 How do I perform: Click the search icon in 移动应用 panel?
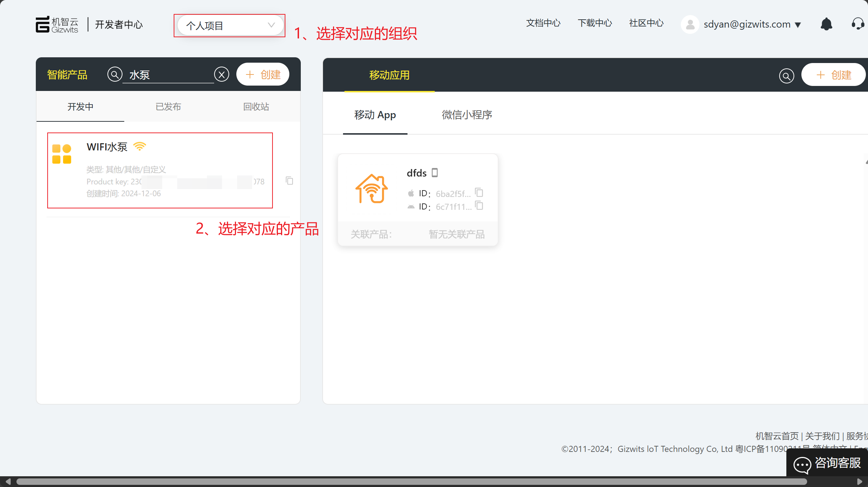click(786, 76)
